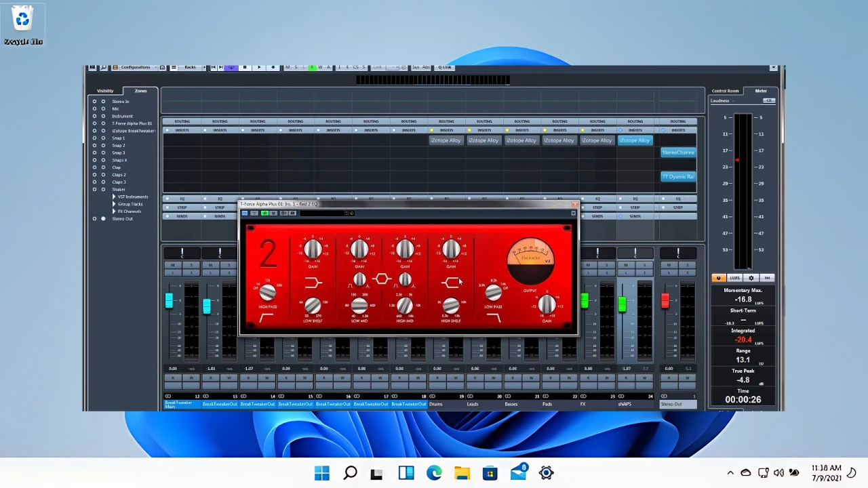Click the Sus button in toolbar

click(x=416, y=67)
